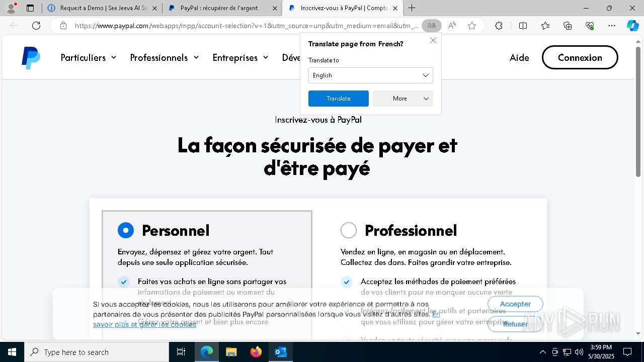Expand Entreprises navigation menu

click(x=240, y=57)
